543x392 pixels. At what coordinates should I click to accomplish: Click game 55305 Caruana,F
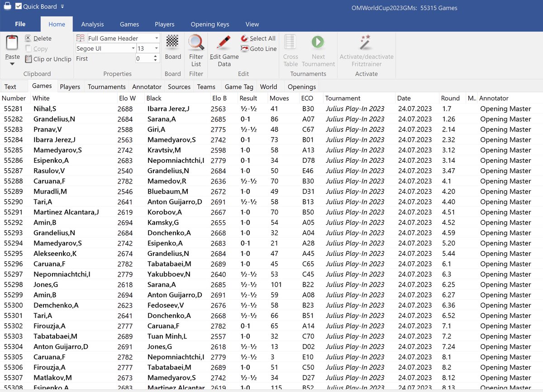(271, 357)
